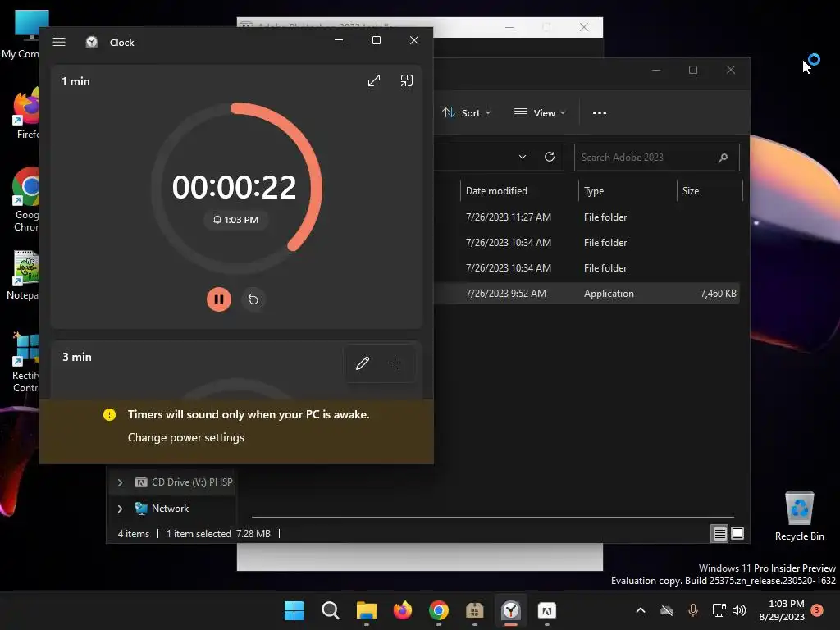
Task: Add a new timer with plus icon
Action: pyautogui.click(x=395, y=363)
